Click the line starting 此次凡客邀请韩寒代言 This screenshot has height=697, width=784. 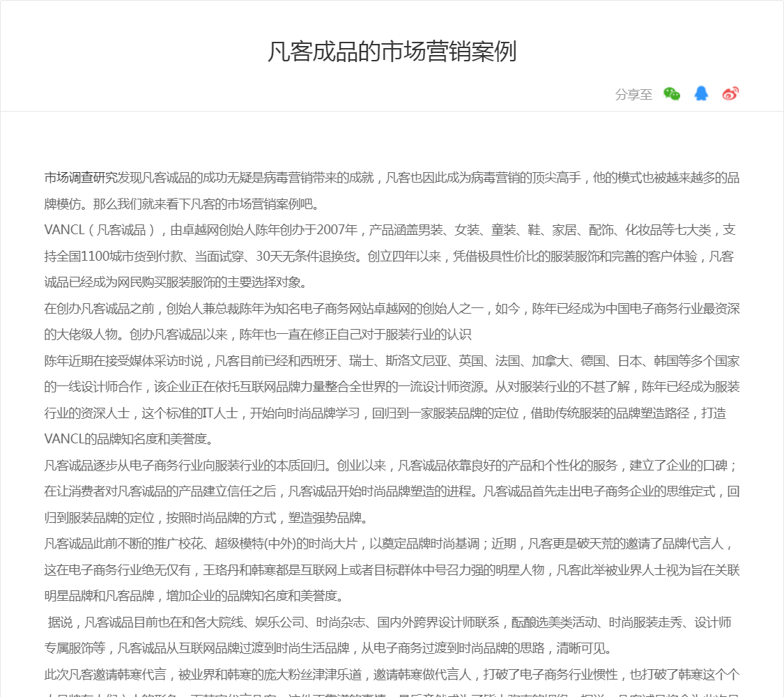point(392,675)
